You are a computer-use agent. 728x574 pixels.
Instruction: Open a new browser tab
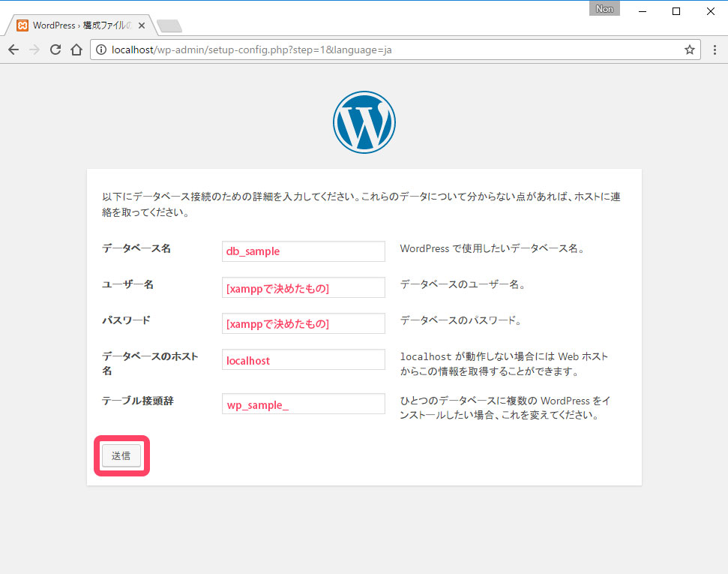pyautogui.click(x=169, y=26)
